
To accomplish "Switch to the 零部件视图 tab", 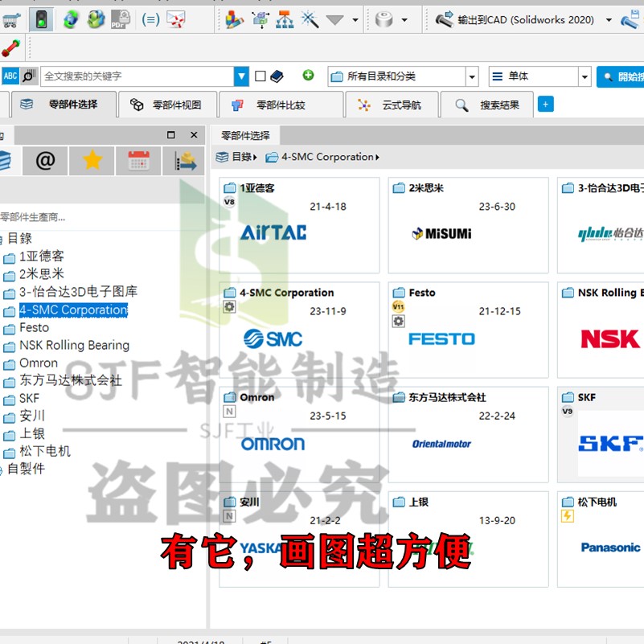I will 167,105.
